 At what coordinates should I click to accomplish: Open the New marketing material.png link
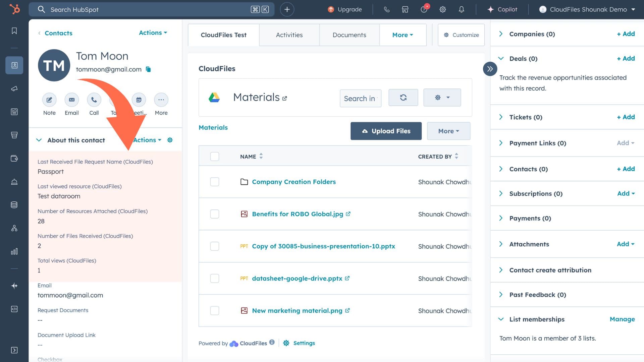(x=297, y=311)
